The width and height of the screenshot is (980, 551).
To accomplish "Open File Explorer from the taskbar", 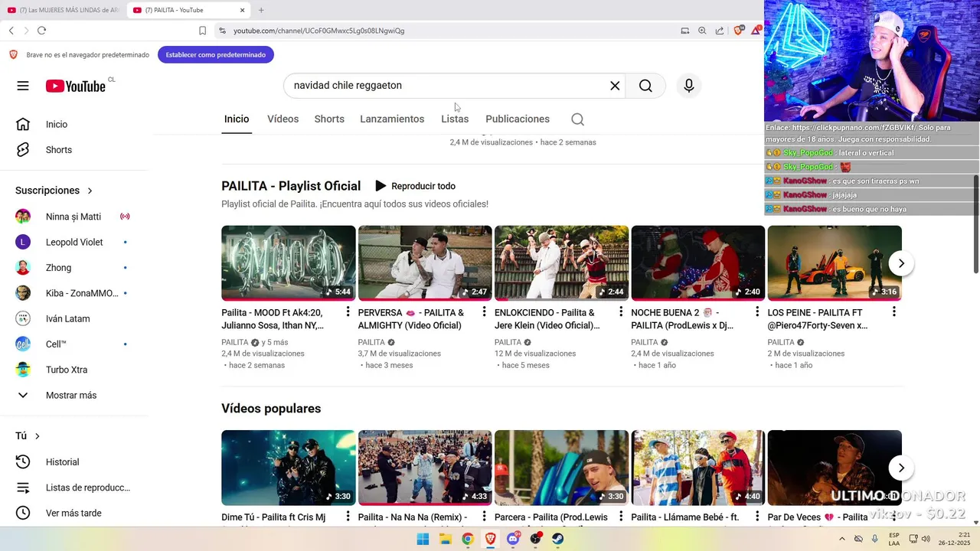I will (x=446, y=539).
